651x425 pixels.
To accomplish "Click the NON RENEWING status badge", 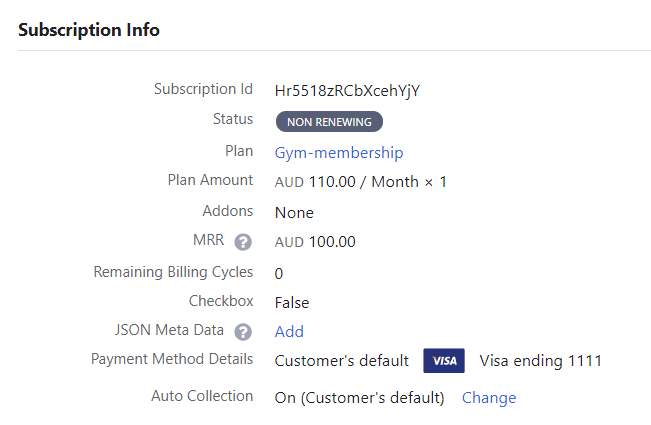I will tap(329, 122).
